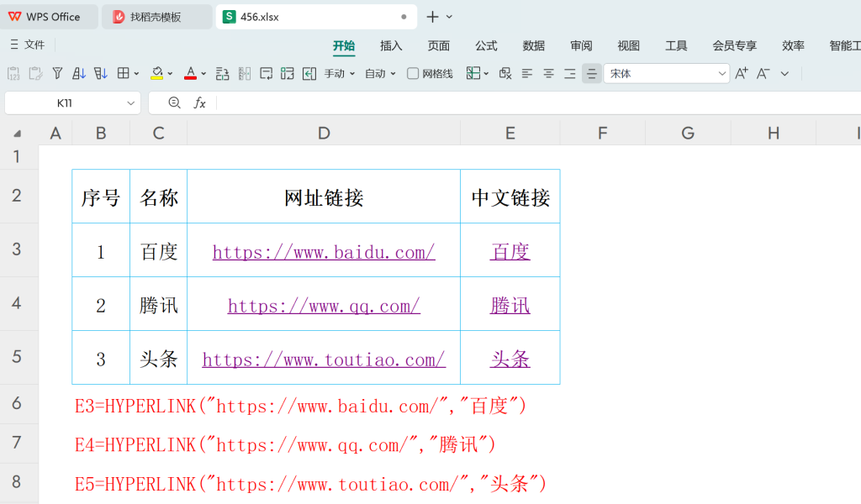The image size is (861, 504).
Task: Click the select-all corner triangle
Action: click(18, 134)
